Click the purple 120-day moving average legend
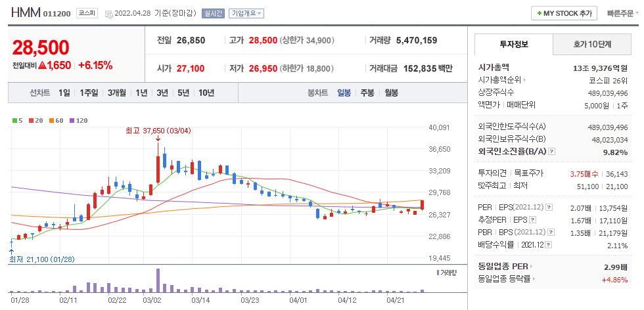 click(78, 121)
